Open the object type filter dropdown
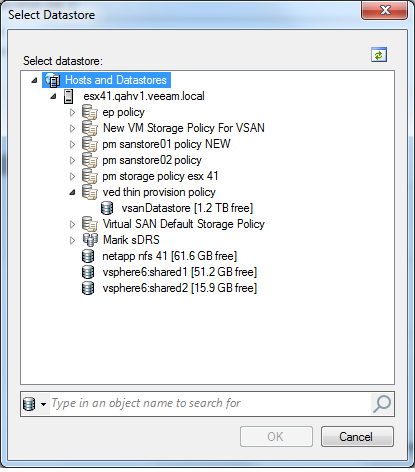The width and height of the screenshot is (415, 472). 43,404
